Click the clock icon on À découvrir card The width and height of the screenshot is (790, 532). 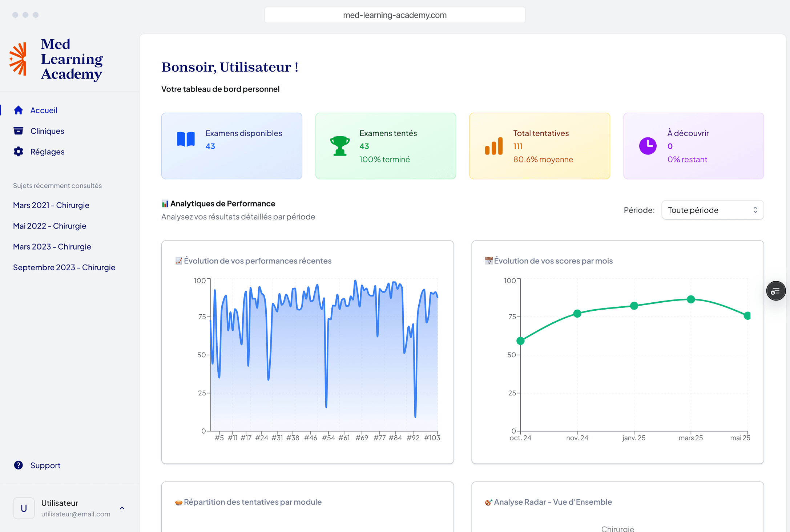pos(648,145)
